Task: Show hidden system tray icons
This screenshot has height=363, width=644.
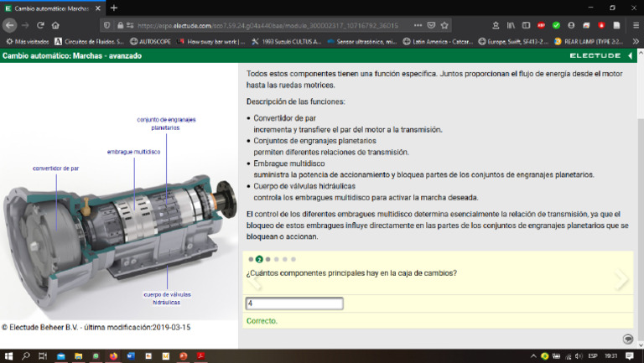Action: [x=533, y=356]
